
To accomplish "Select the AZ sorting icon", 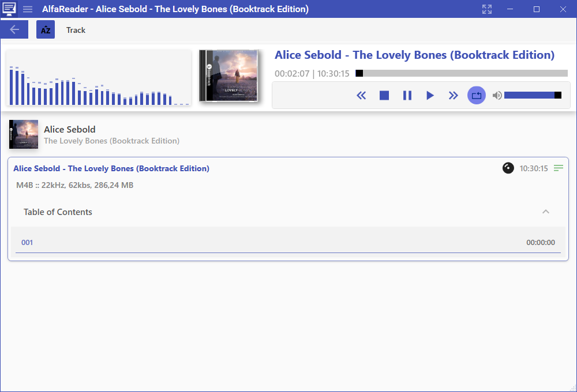I will click(x=45, y=29).
